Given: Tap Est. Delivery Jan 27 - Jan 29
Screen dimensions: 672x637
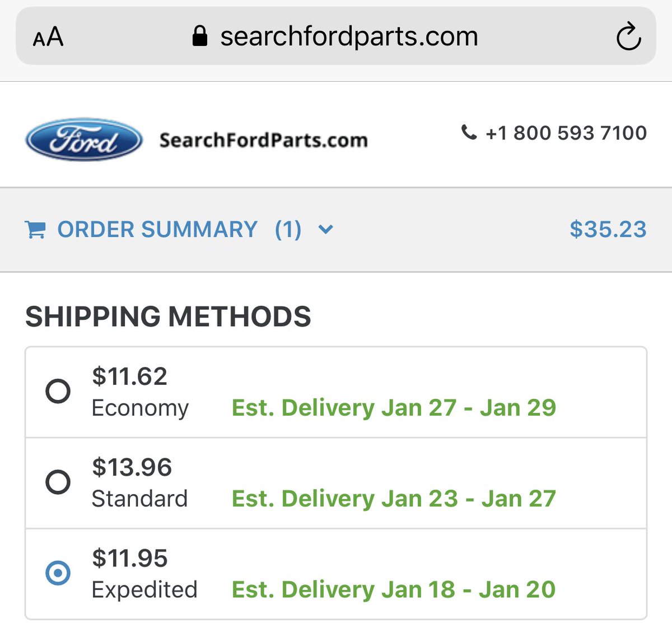Looking at the screenshot, I should point(393,408).
